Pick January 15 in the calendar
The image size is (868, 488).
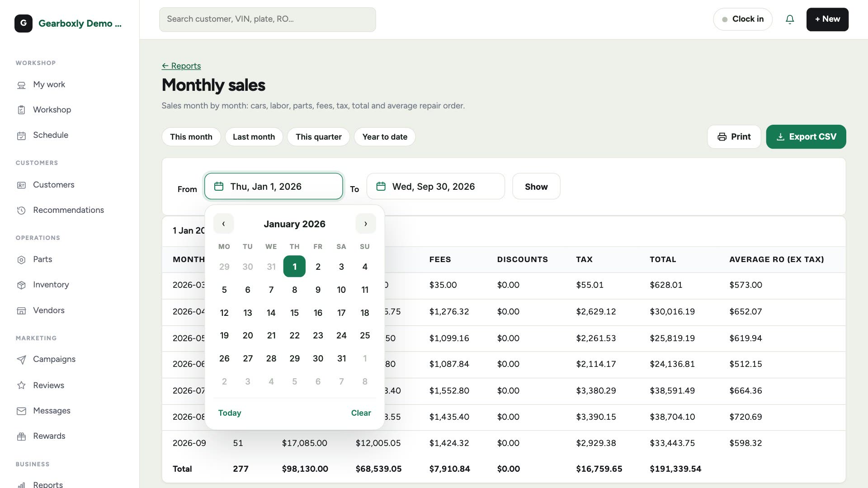[x=294, y=313]
